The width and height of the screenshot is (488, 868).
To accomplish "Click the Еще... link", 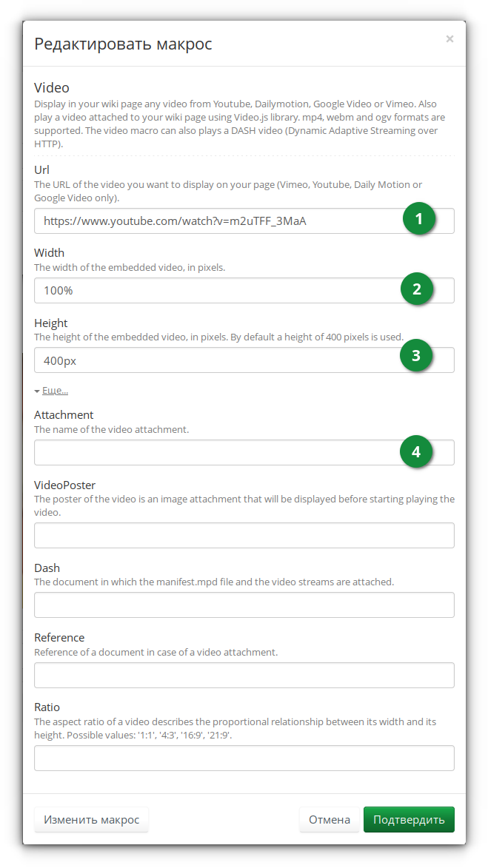I will coord(55,391).
